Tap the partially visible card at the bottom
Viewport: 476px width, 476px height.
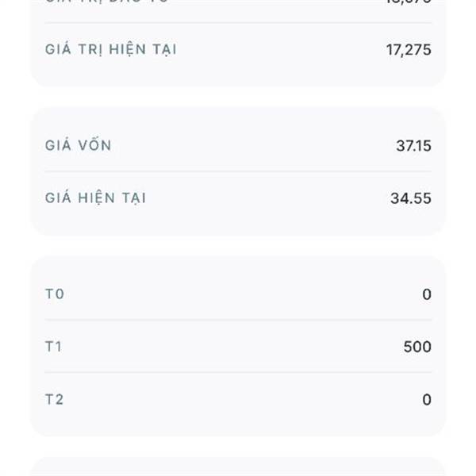coord(238,466)
